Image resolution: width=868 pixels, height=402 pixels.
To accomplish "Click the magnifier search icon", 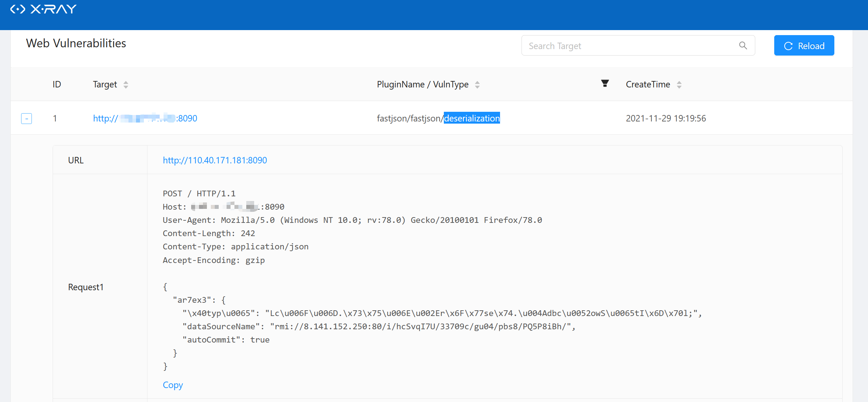I will (743, 46).
